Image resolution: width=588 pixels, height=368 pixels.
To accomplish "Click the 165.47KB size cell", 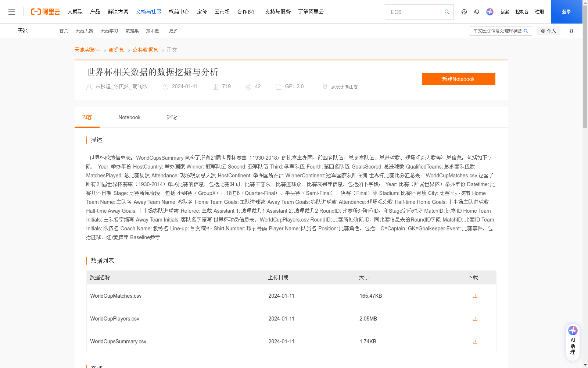I will (x=370, y=296).
